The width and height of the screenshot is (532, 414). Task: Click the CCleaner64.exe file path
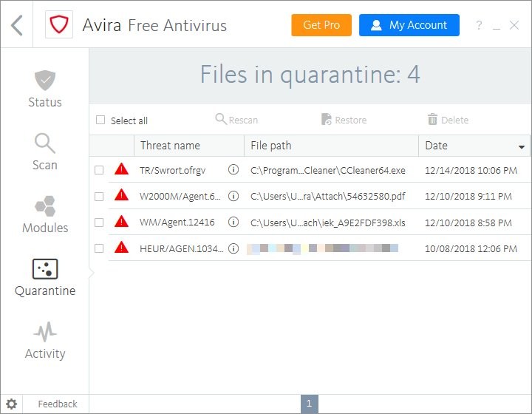coord(328,170)
